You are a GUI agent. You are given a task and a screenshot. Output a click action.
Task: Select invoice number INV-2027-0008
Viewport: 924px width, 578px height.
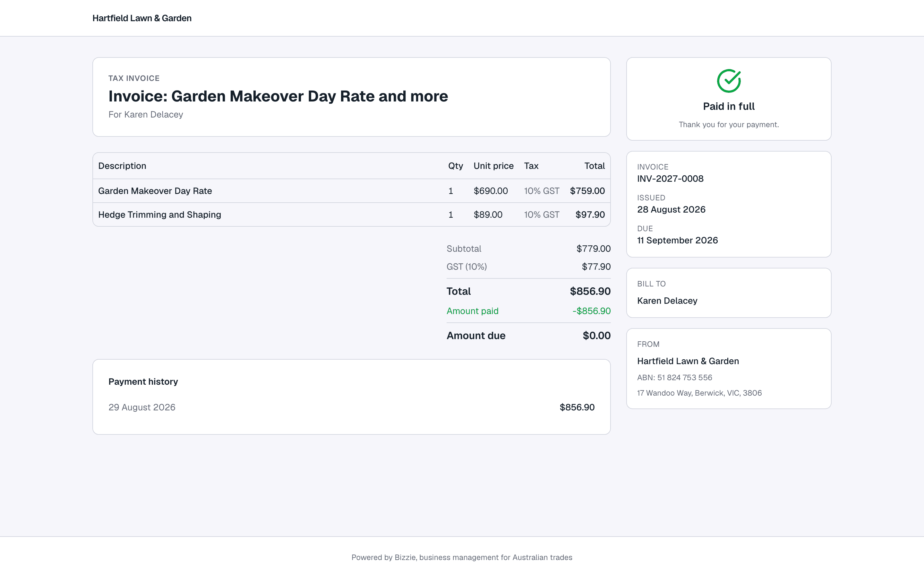[670, 179]
